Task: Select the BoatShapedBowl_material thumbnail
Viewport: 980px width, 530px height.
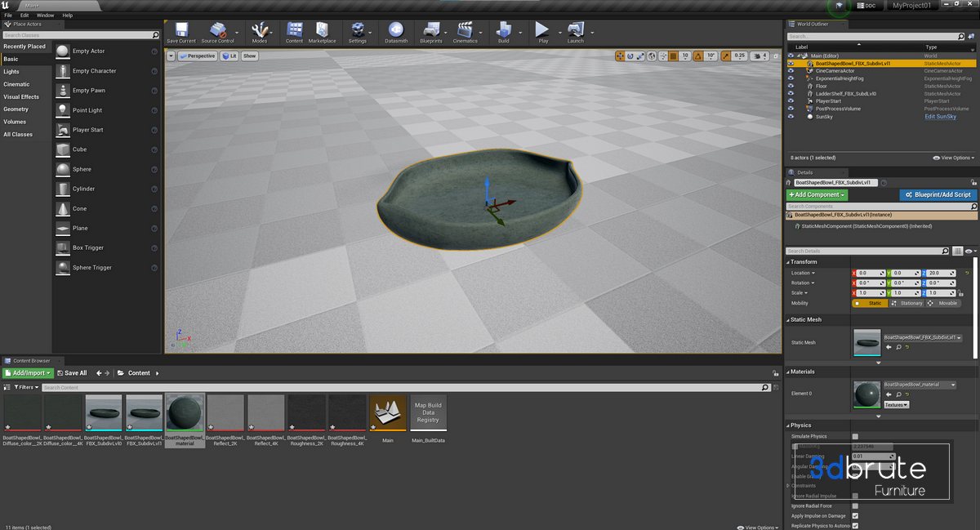Action: [185, 413]
